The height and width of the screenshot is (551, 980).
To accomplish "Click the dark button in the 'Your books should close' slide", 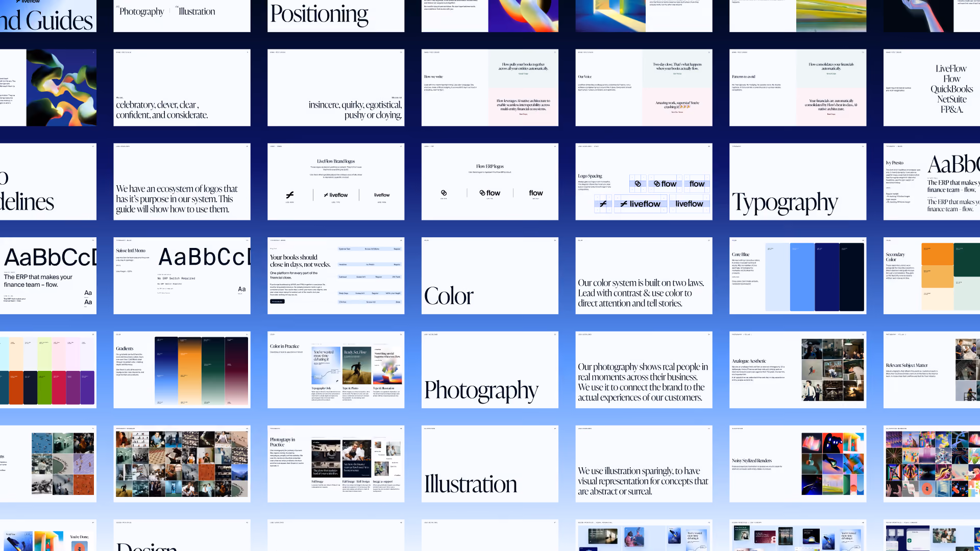I will [x=277, y=302].
